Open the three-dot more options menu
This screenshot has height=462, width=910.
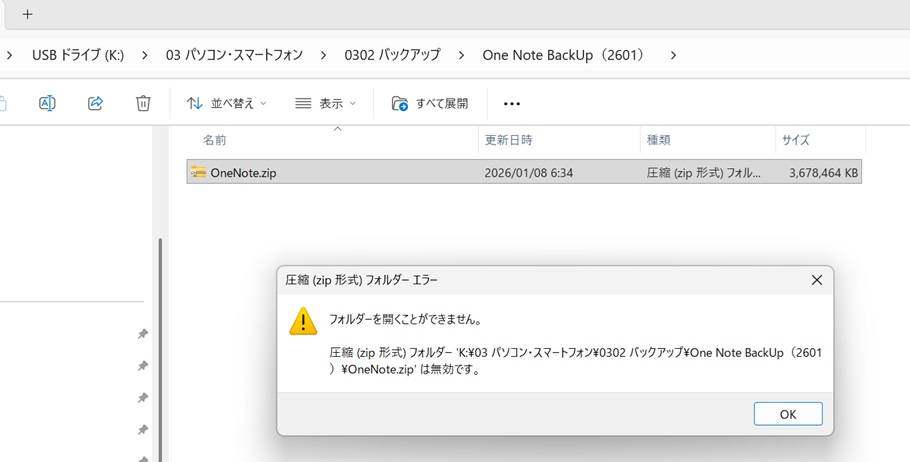[512, 104]
